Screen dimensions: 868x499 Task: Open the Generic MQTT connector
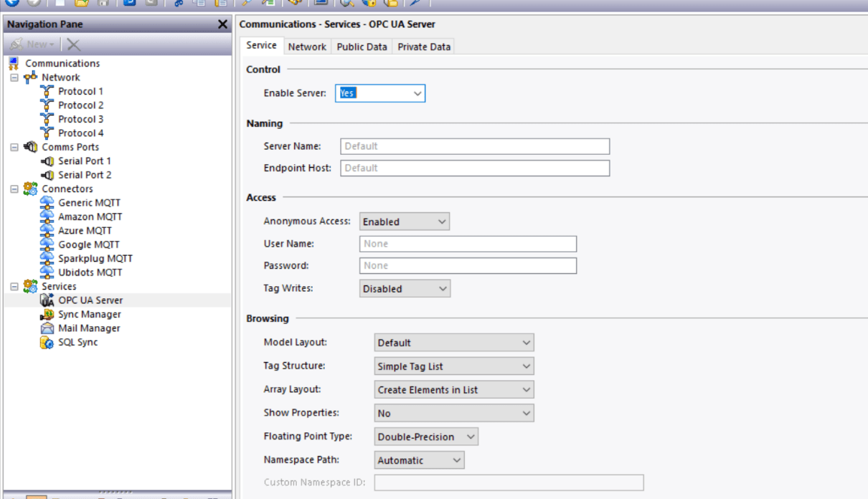coord(90,203)
